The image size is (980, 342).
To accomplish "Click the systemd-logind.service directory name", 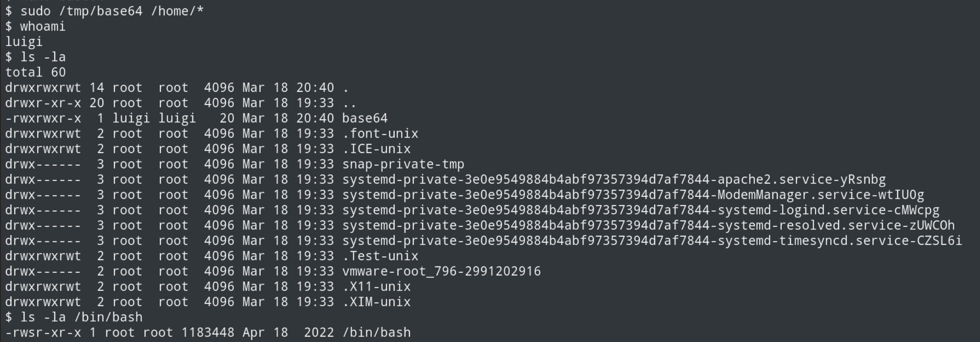I will pos(641,210).
